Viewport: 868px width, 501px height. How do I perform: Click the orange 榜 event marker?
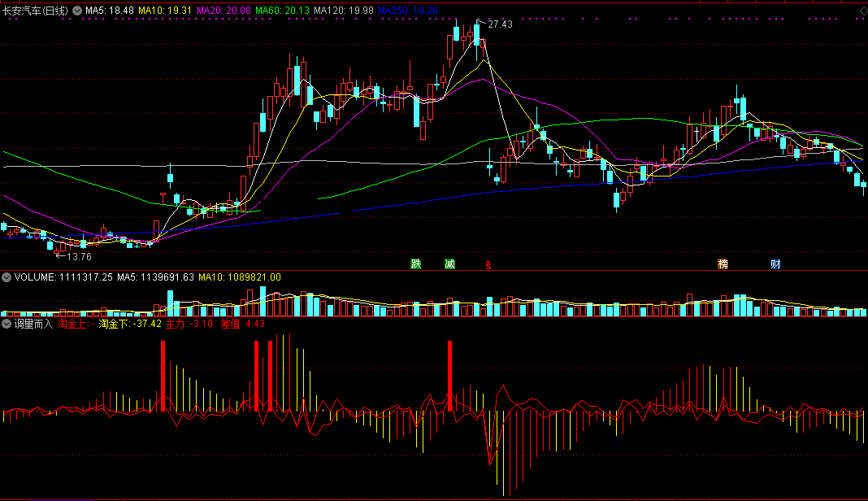point(723,264)
